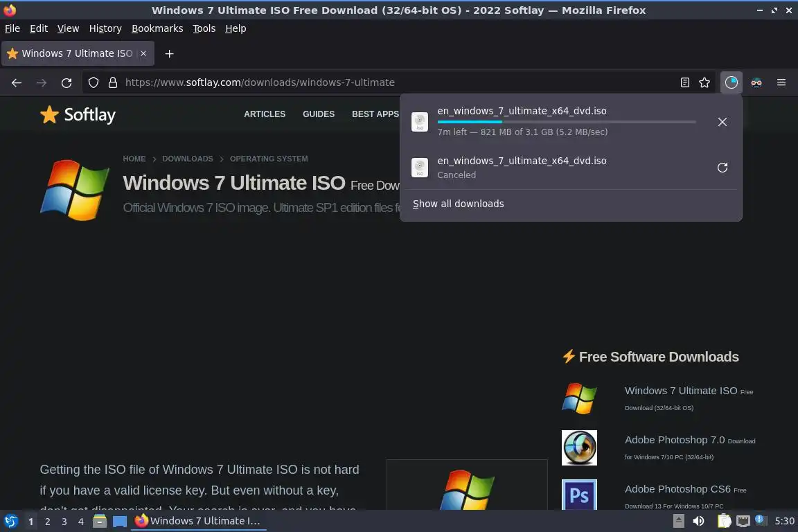
Task: Open the Bookmarks menu
Action: click(157, 28)
